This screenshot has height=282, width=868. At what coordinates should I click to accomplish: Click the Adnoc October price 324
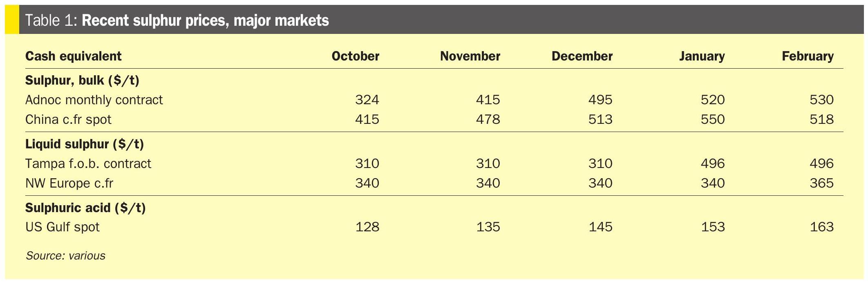(x=367, y=100)
